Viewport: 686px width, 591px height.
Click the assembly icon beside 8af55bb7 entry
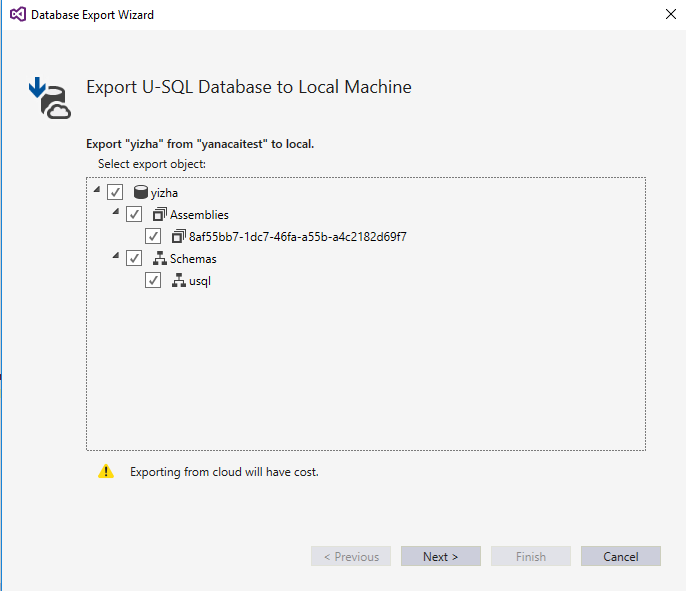178,236
